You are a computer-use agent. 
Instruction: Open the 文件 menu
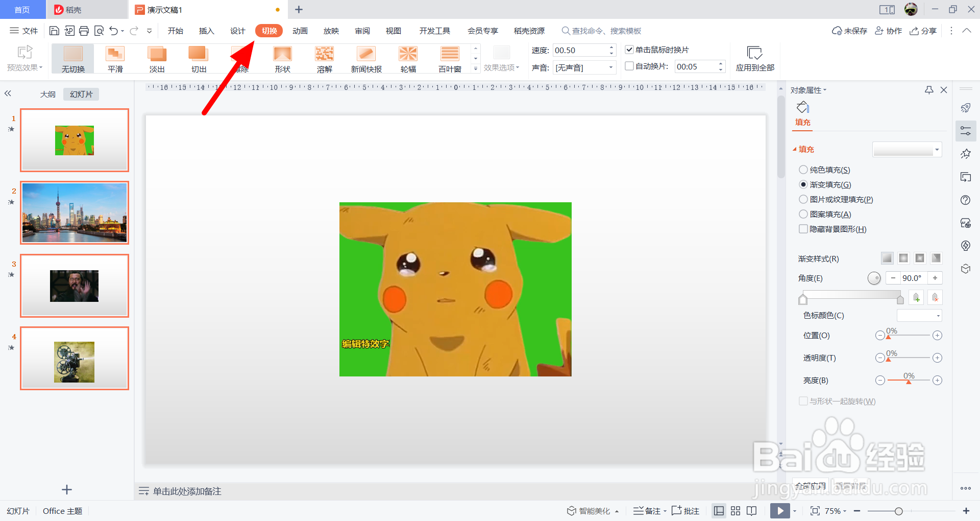point(24,31)
